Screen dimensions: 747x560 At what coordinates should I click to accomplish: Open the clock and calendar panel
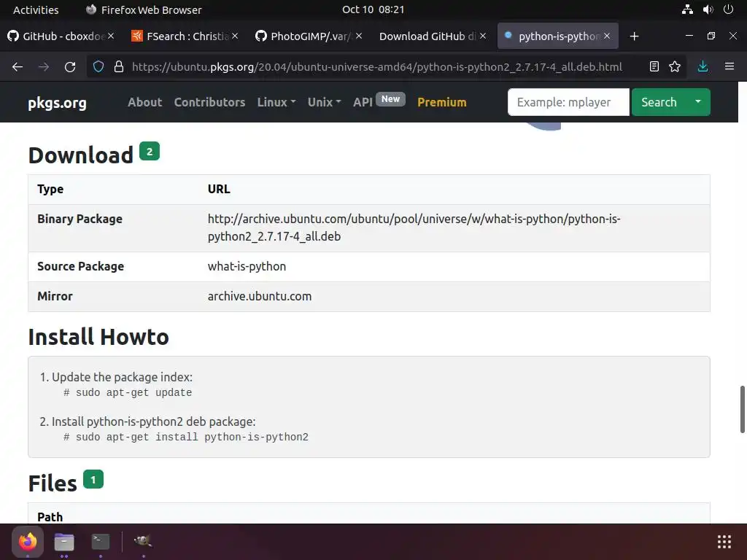(373, 9)
